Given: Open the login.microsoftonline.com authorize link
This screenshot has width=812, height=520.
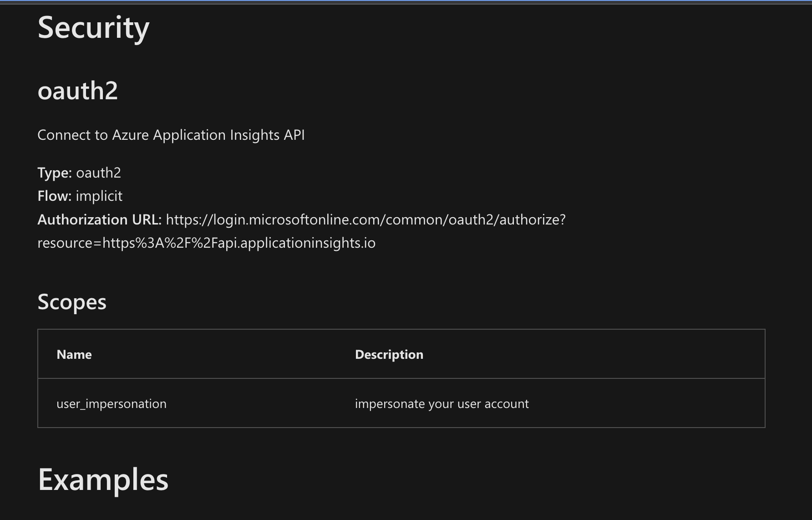Looking at the screenshot, I should coord(364,219).
